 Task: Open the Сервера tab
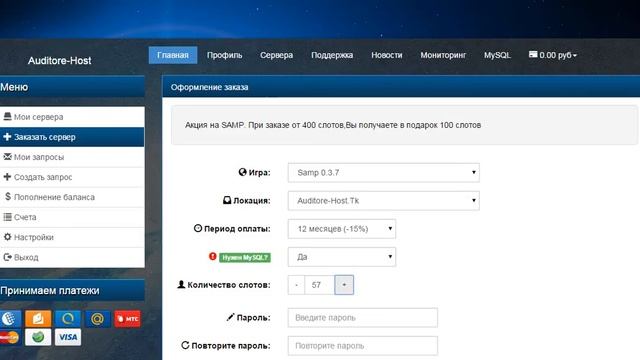point(276,55)
